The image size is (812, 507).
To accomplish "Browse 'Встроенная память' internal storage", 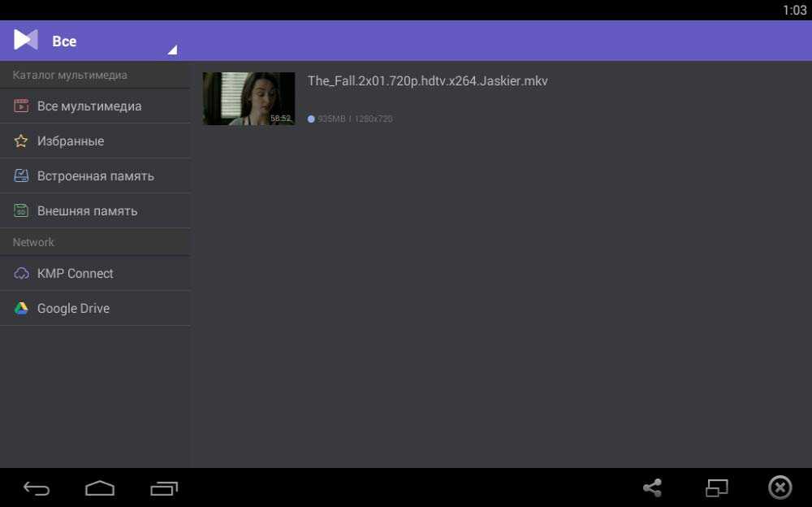I will (x=95, y=175).
